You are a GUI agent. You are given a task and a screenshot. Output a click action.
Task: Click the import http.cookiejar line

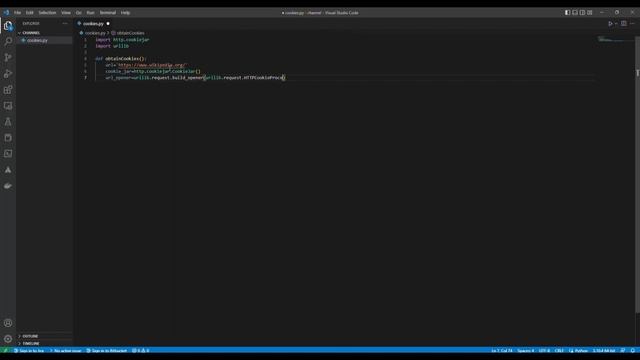pos(122,40)
